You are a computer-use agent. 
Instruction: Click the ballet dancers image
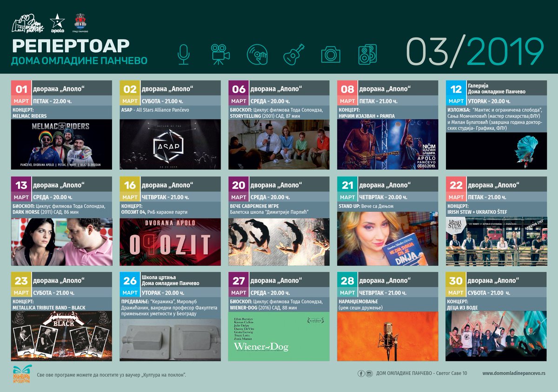(279, 242)
